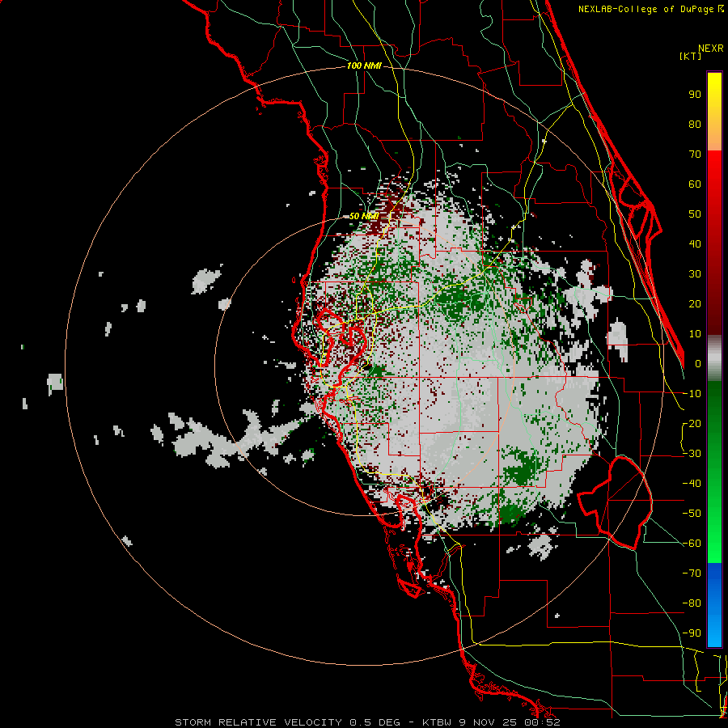Click the positive 80 knot scale label

tap(695, 125)
